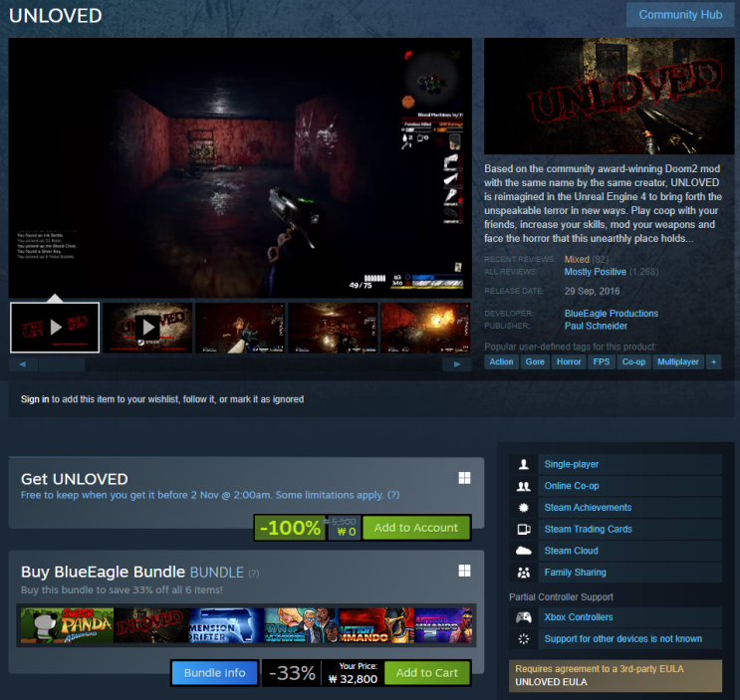
Task: Open the Steam Cloud link
Action: 571,551
